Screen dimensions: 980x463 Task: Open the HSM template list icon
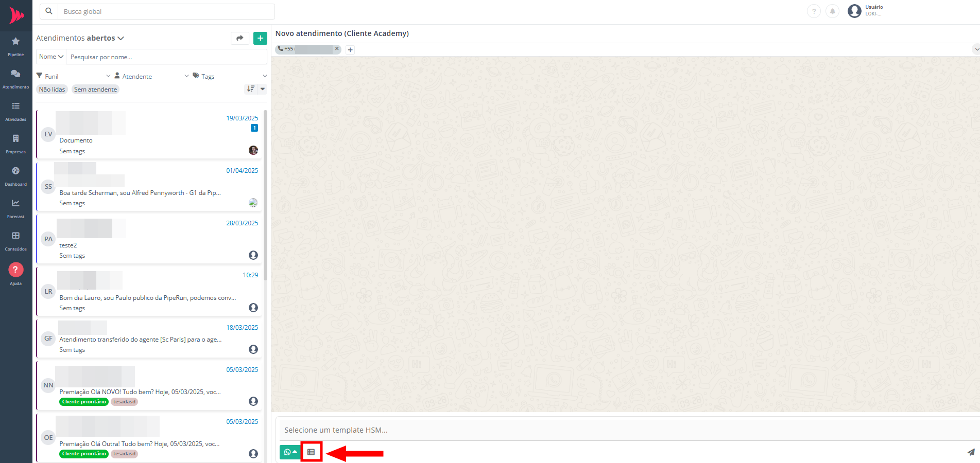311,452
